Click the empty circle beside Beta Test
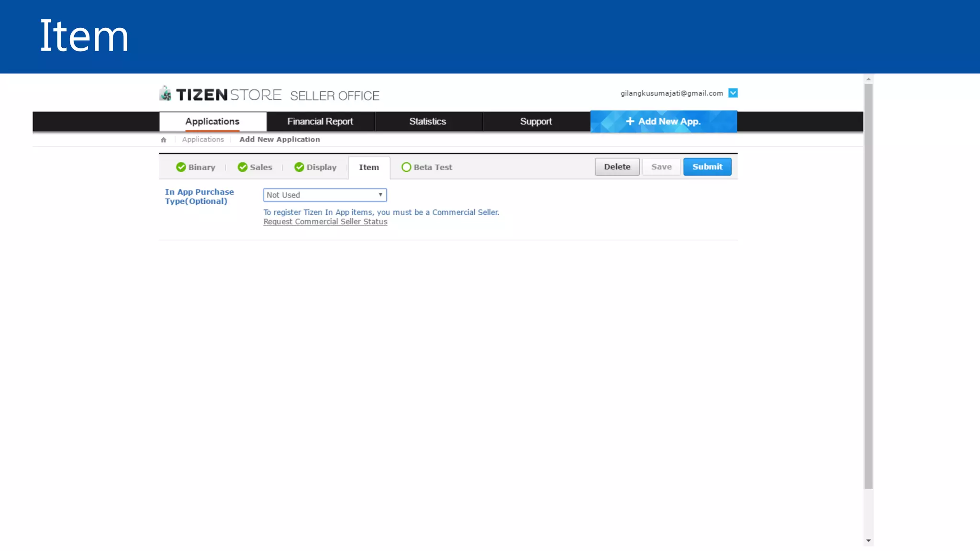This screenshot has width=980, height=551. pos(406,167)
